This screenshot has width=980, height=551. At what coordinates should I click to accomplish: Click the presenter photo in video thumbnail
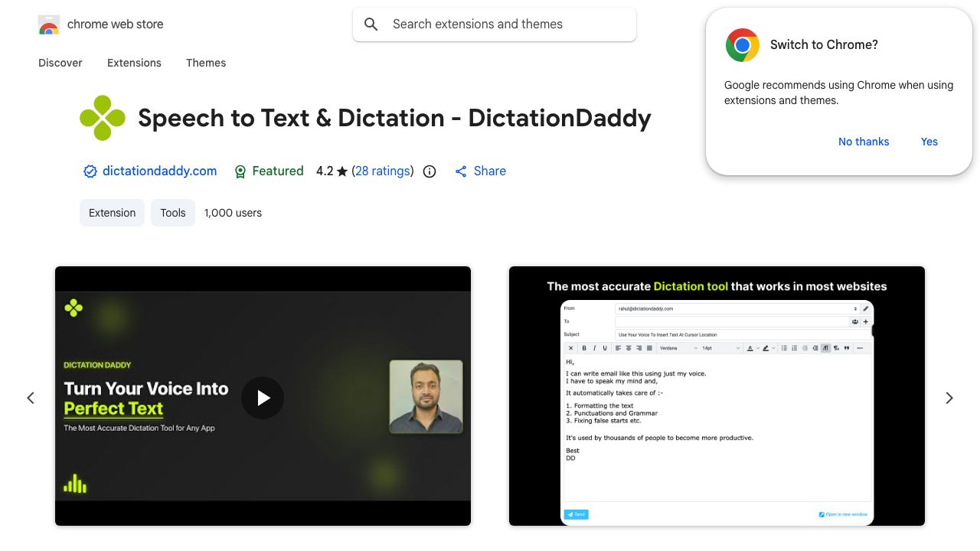pos(426,396)
